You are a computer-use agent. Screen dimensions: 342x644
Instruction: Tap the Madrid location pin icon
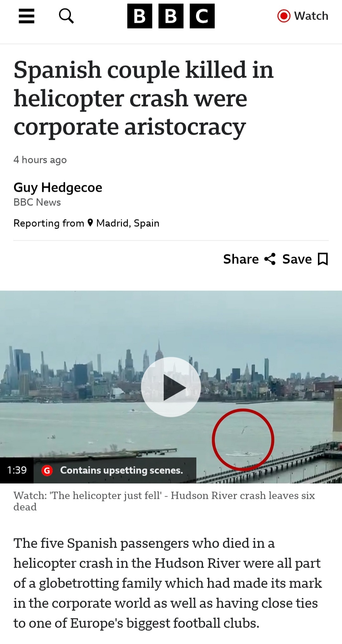(90, 223)
